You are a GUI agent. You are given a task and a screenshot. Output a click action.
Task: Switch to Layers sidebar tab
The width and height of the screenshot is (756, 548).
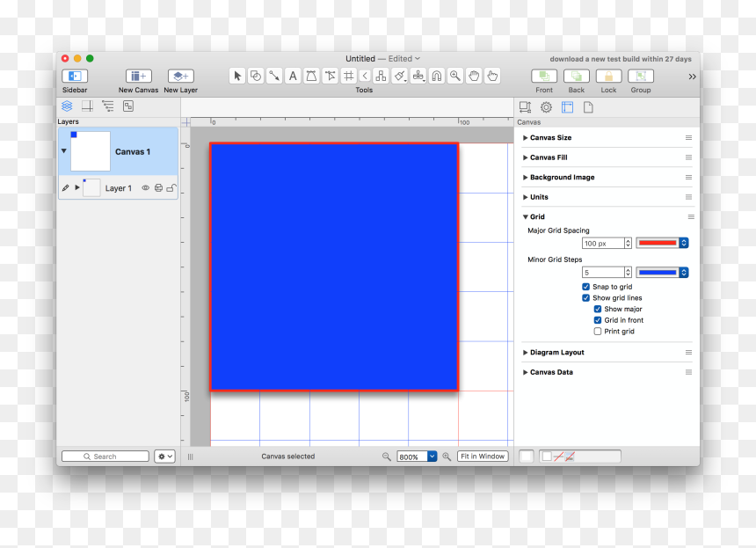click(x=67, y=106)
